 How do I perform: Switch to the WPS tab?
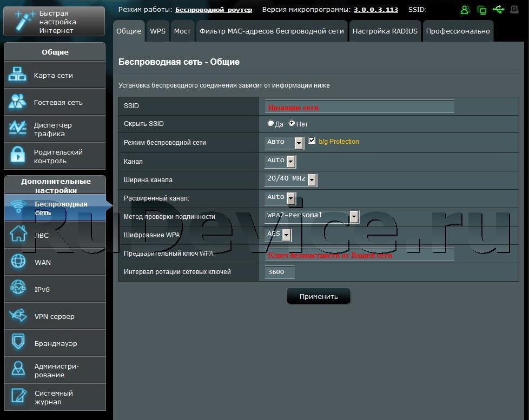tap(157, 31)
